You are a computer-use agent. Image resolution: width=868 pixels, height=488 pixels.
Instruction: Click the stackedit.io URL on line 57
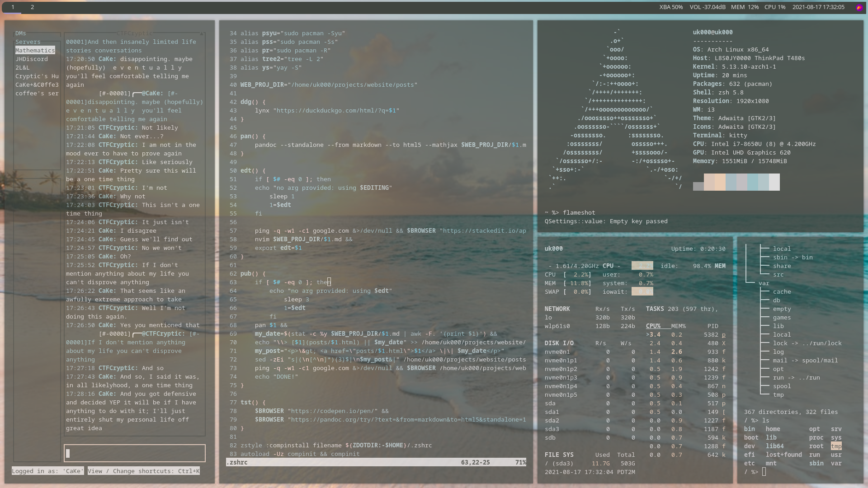(x=485, y=231)
